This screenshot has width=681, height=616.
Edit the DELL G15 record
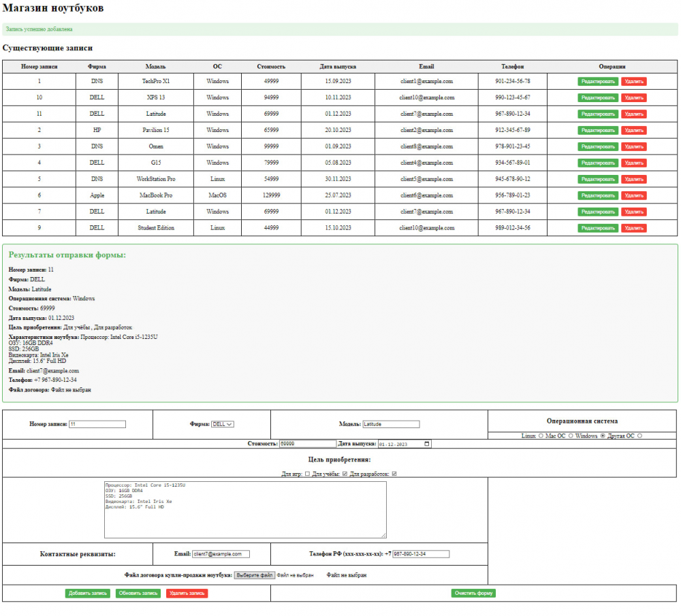click(x=598, y=163)
